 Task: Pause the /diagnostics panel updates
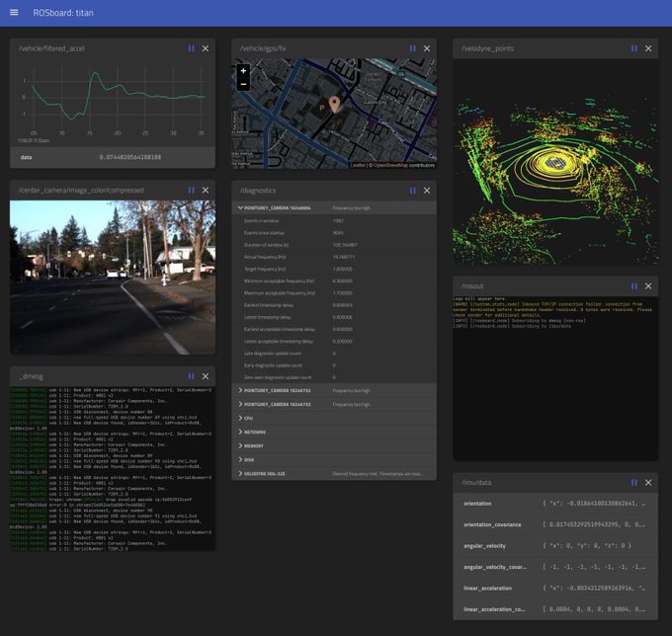[413, 190]
